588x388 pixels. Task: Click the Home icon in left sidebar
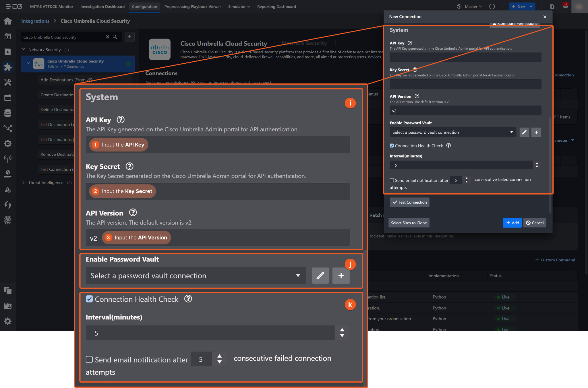[x=8, y=21]
